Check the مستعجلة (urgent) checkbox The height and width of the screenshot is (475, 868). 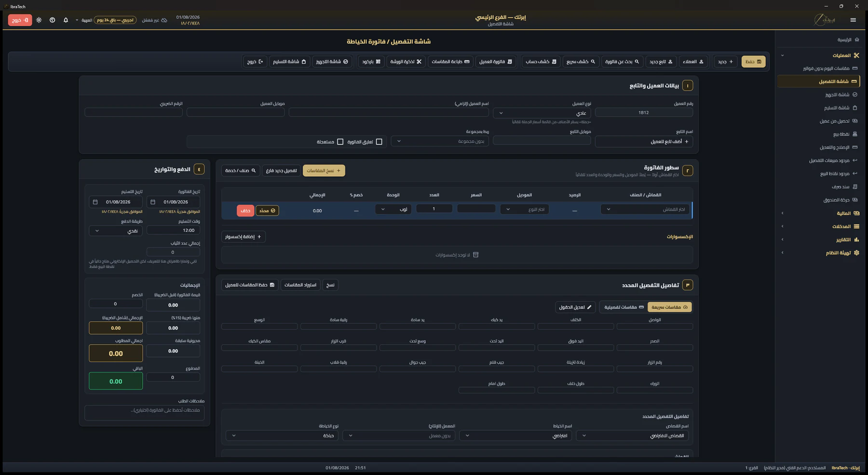340,142
